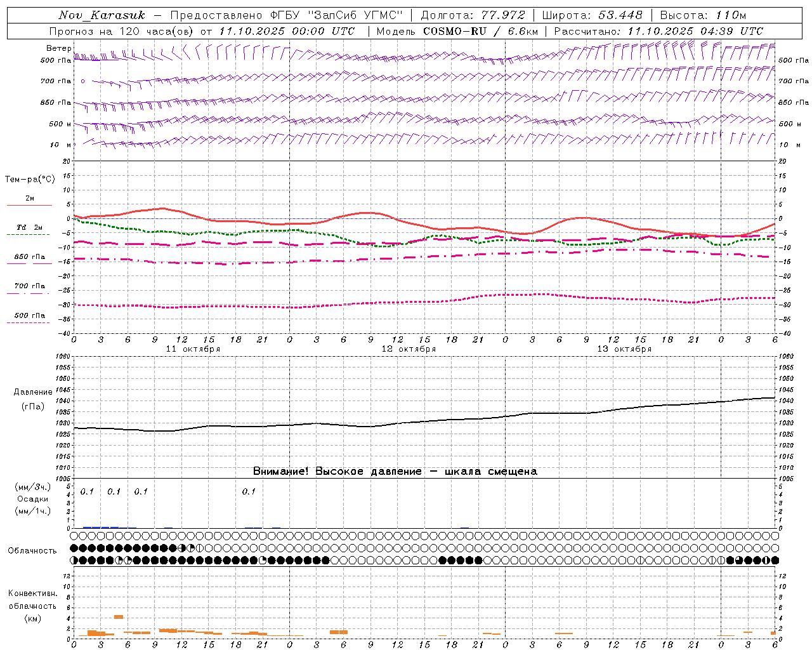This screenshot has width=812, height=650.
Task: Click the "Рассчитано: 11.10.2025 04:39 UTC" timestamp
Action: point(658,31)
